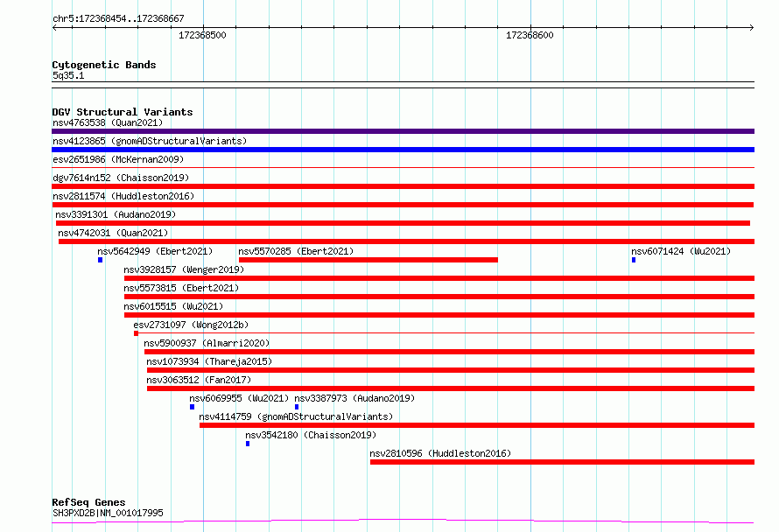Select the 5q35.1 band label

coord(68,75)
